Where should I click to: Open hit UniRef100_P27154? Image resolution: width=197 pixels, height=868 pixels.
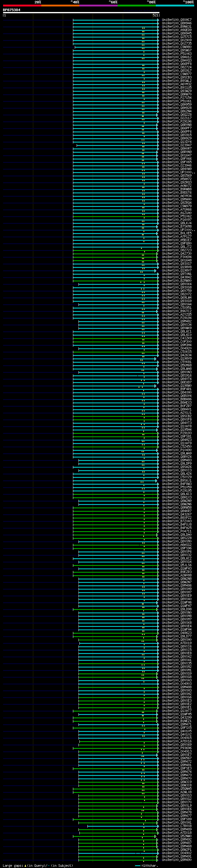[177, 98]
